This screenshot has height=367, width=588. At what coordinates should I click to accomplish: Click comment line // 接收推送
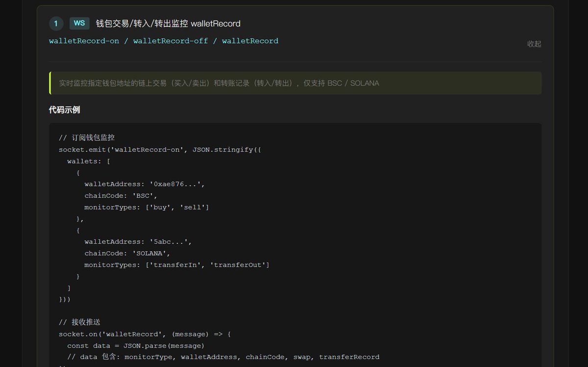point(79,322)
